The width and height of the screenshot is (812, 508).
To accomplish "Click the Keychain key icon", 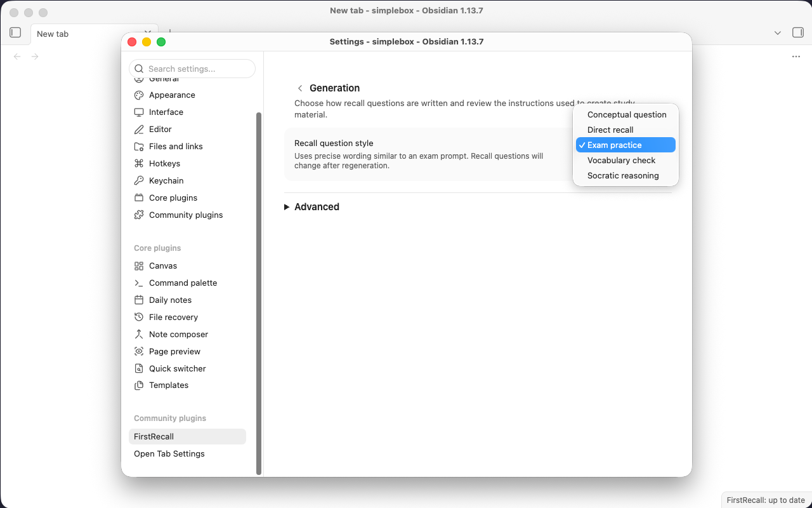I will (x=139, y=181).
